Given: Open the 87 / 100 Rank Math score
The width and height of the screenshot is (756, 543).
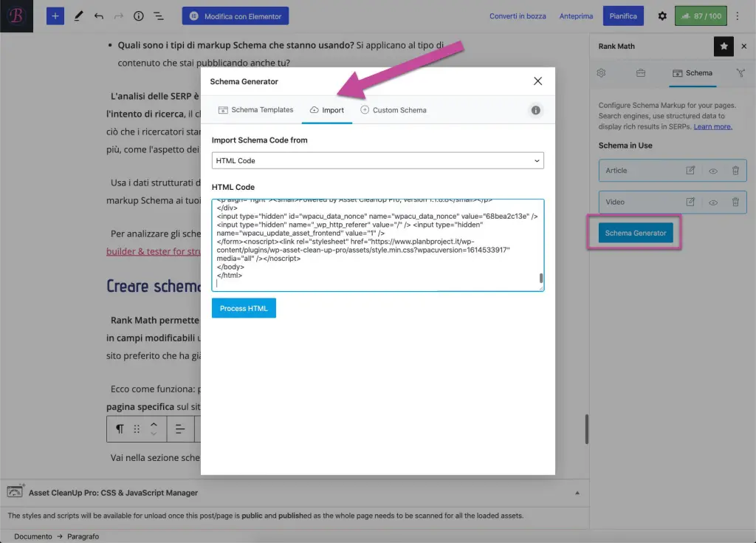Looking at the screenshot, I should coord(701,16).
